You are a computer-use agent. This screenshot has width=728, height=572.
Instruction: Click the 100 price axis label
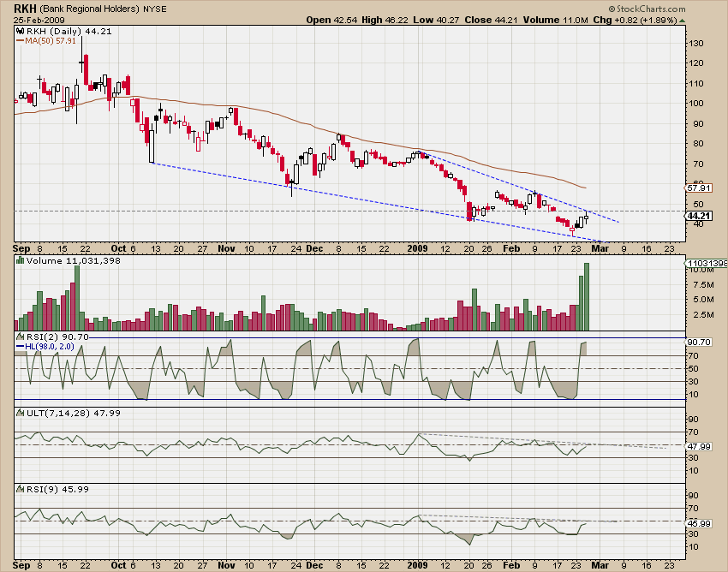pos(695,104)
